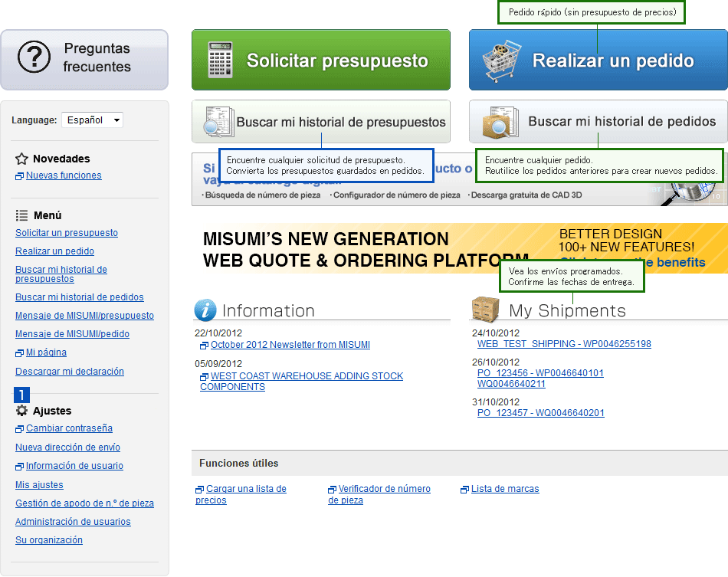Click the 'BETTER DESIGN' text in the banner
The height and width of the screenshot is (577, 728).
pos(611,234)
